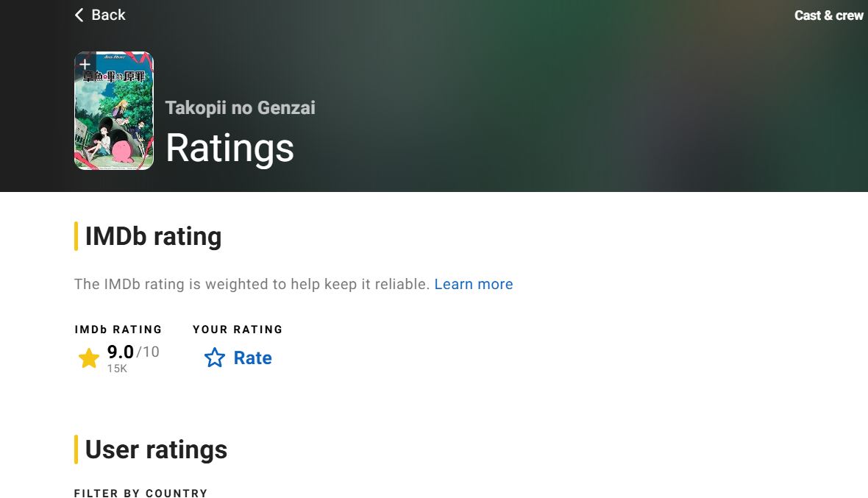The height and width of the screenshot is (498, 868).
Task: Open the Learn more link
Action: pyautogui.click(x=473, y=284)
